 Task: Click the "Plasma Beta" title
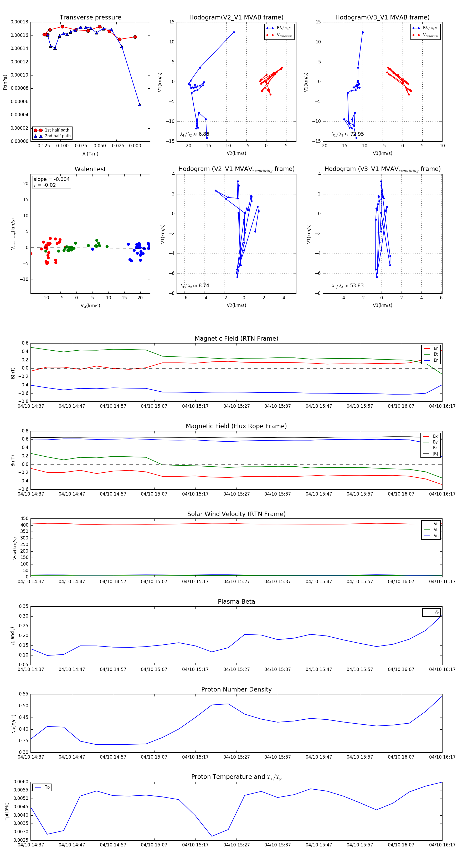tap(236, 602)
